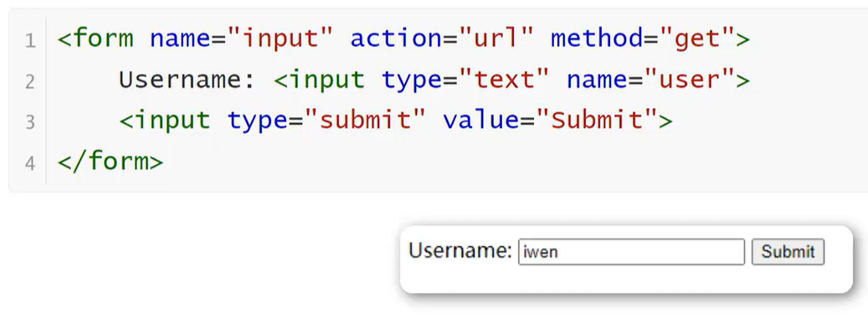Viewport: 868px width, 314px height.
Task: Click line number 3 in the gutter
Action: (x=30, y=122)
